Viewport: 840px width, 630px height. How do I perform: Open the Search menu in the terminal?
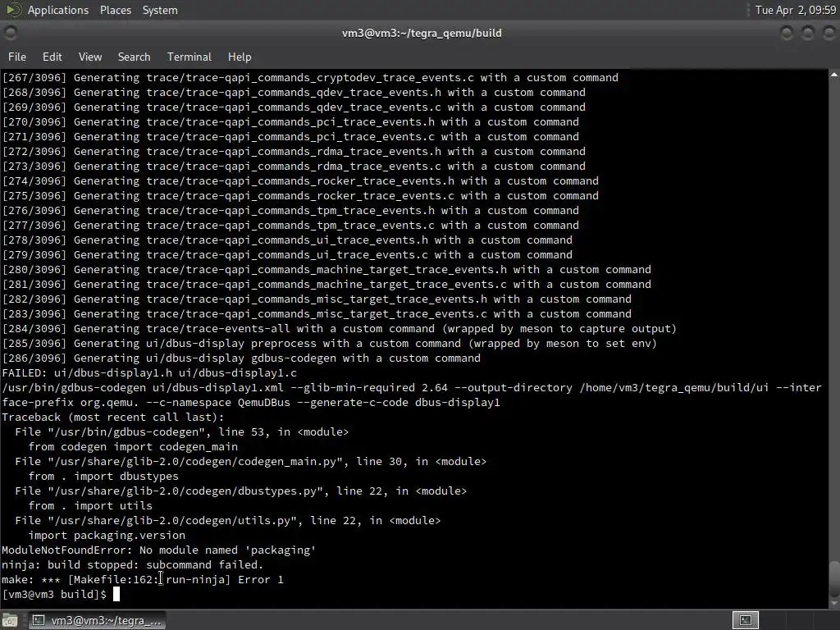(134, 57)
